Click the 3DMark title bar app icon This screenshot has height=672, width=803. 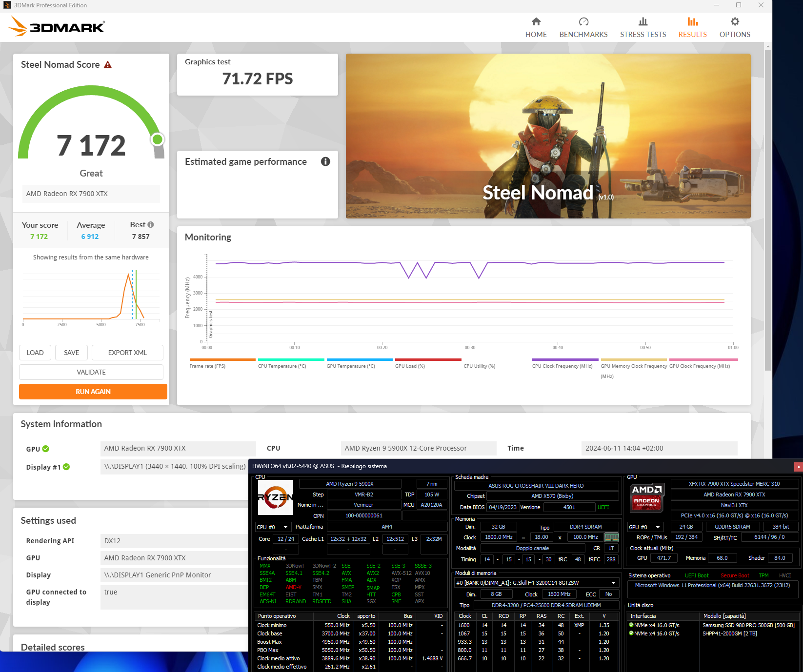tap(7, 5)
